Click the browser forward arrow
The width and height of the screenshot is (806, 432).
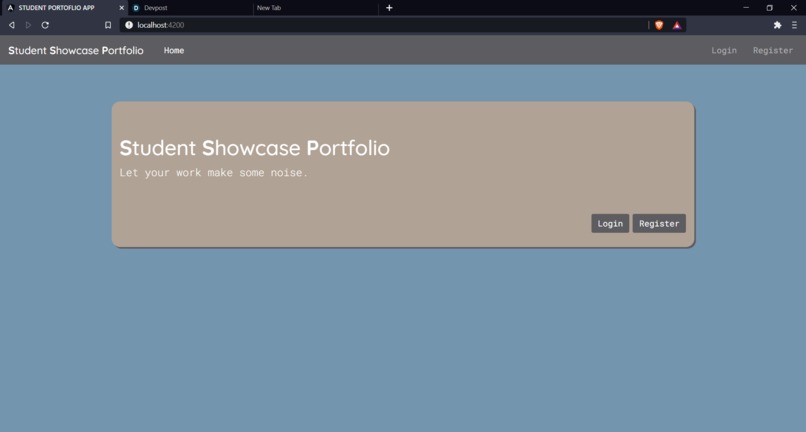[28, 25]
